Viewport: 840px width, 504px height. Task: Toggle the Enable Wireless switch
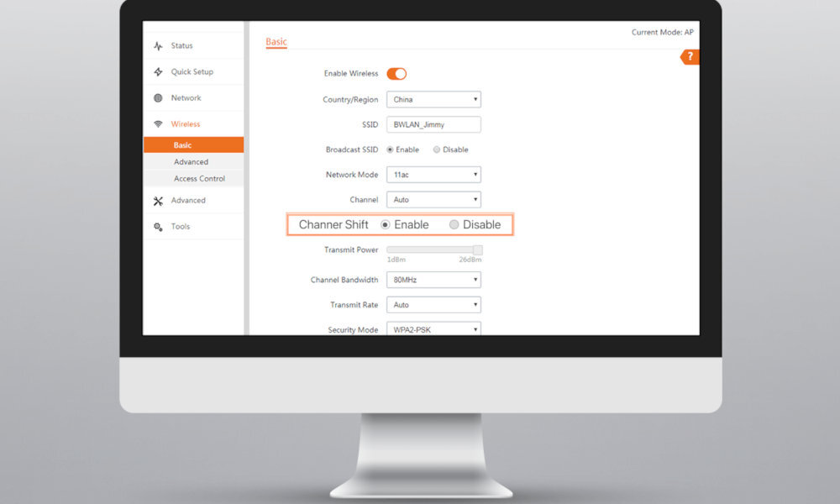click(x=396, y=74)
